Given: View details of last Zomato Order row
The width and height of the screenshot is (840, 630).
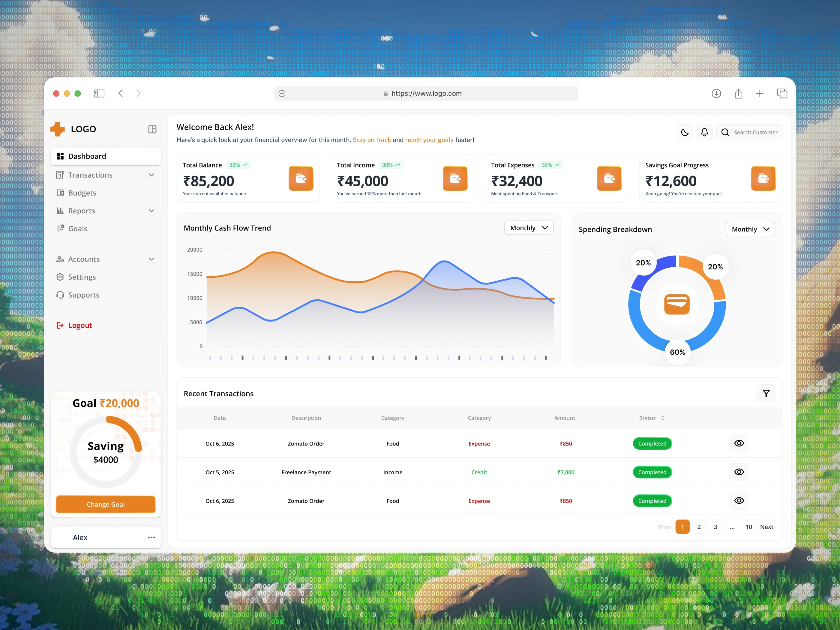Looking at the screenshot, I should click(739, 500).
